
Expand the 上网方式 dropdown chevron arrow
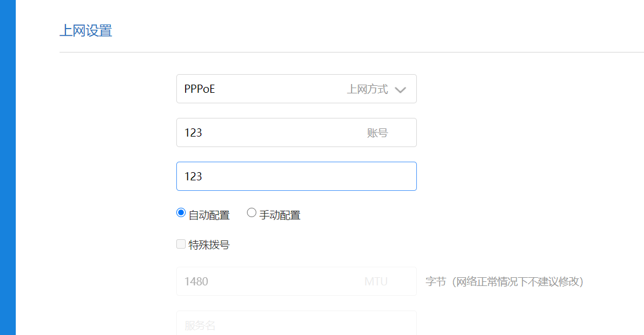coord(401,90)
